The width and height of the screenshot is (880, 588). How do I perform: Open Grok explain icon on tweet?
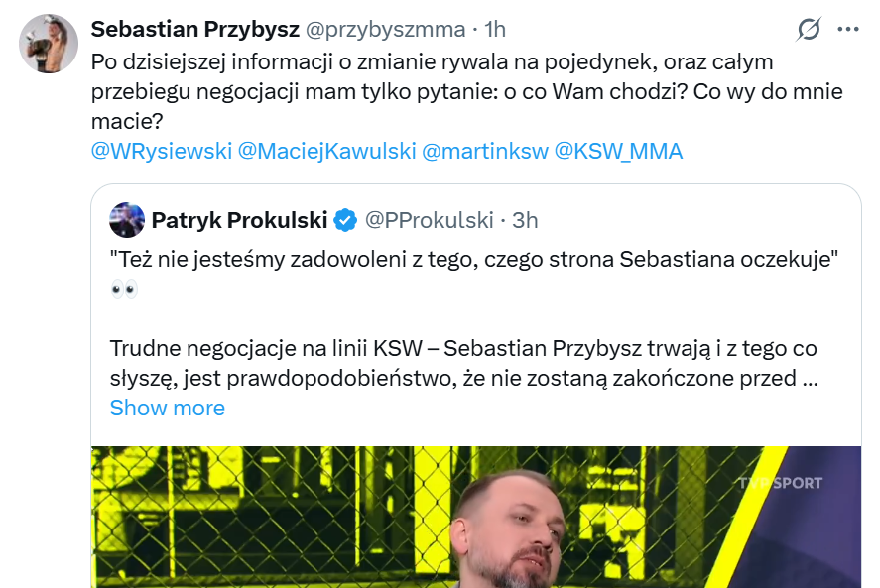[x=809, y=30]
